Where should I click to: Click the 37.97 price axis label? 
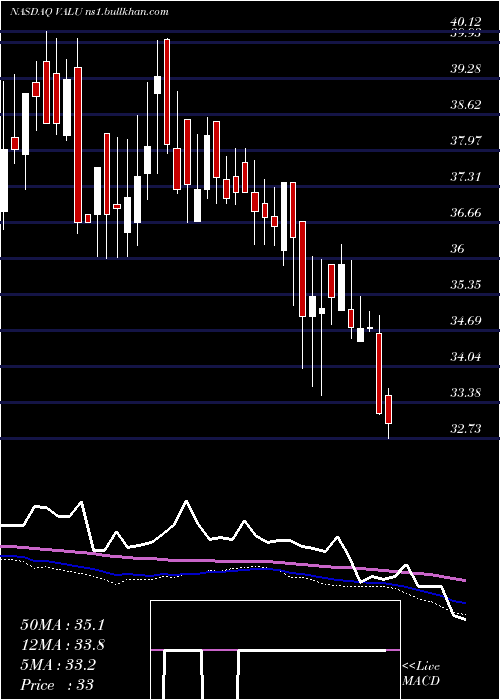(x=466, y=141)
